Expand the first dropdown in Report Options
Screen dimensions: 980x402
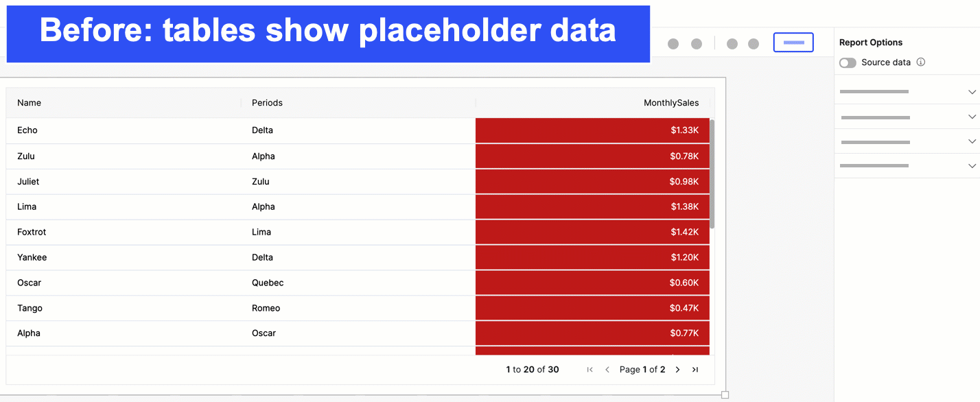coord(972,91)
